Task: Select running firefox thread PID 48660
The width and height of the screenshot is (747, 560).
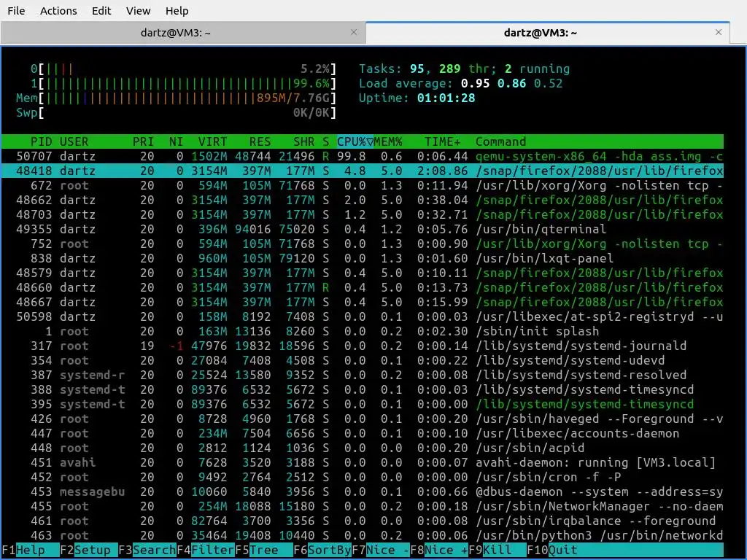Action: point(363,287)
